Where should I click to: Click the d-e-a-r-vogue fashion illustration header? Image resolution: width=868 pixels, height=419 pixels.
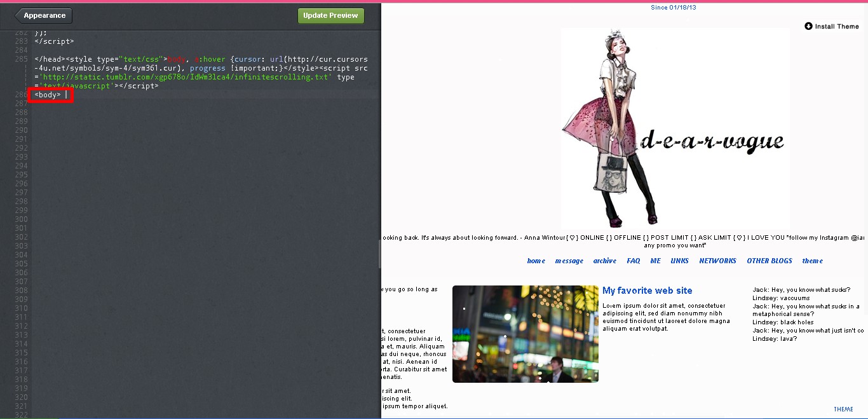[x=675, y=128]
